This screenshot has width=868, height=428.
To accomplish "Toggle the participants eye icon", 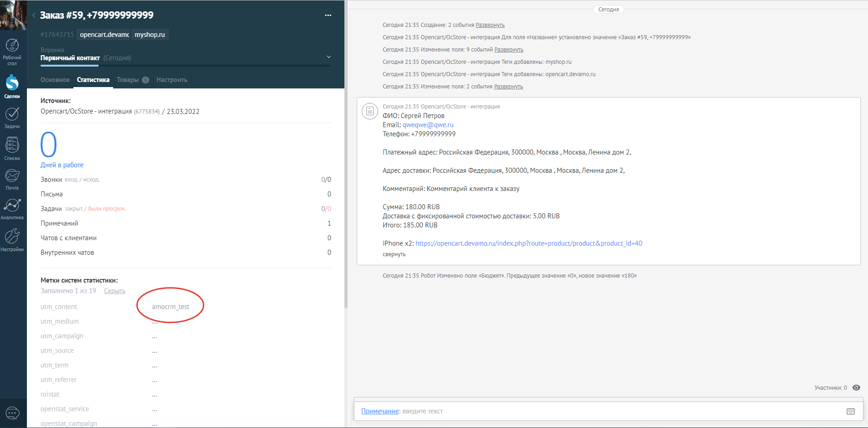I will [x=856, y=387].
